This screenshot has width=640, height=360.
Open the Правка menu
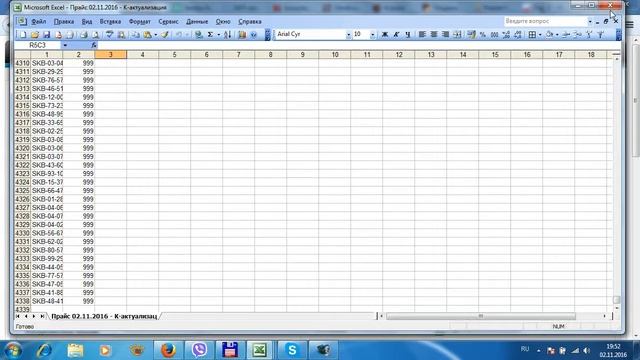point(64,22)
